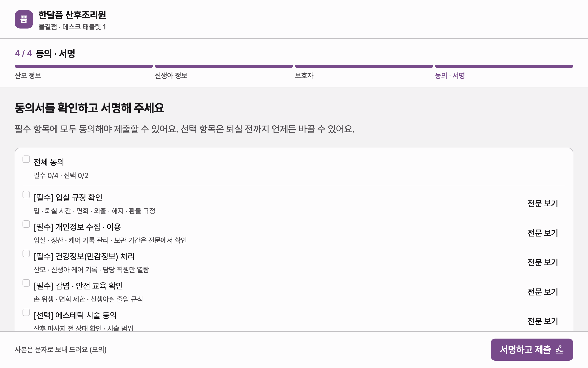Open 전문 보기 for 건강정보 처리
The height and width of the screenshot is (368, 588).
(x=543, y=262)
